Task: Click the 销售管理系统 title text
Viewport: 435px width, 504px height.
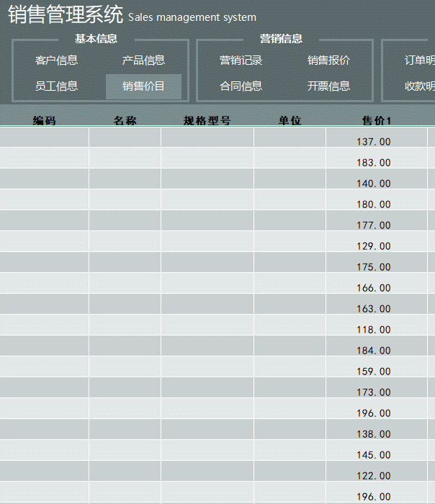Action: 66,14
